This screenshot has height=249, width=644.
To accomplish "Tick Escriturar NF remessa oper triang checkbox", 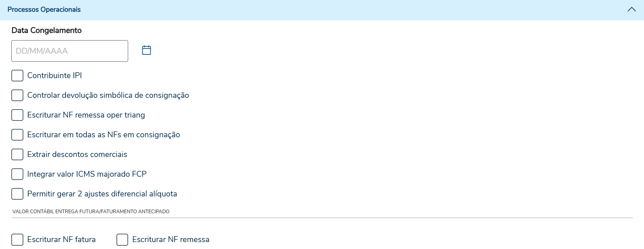I will coord(17,115).
